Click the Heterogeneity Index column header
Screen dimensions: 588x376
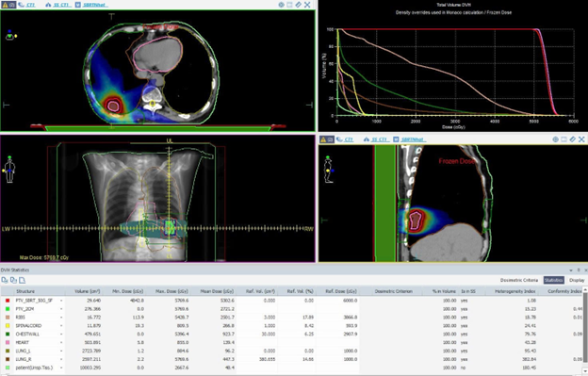514,291
